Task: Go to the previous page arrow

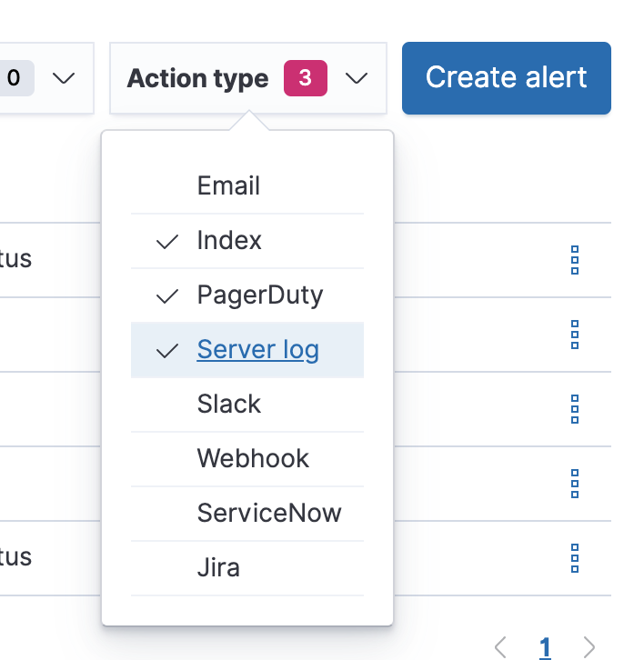Action: click(x=500, y=647)
